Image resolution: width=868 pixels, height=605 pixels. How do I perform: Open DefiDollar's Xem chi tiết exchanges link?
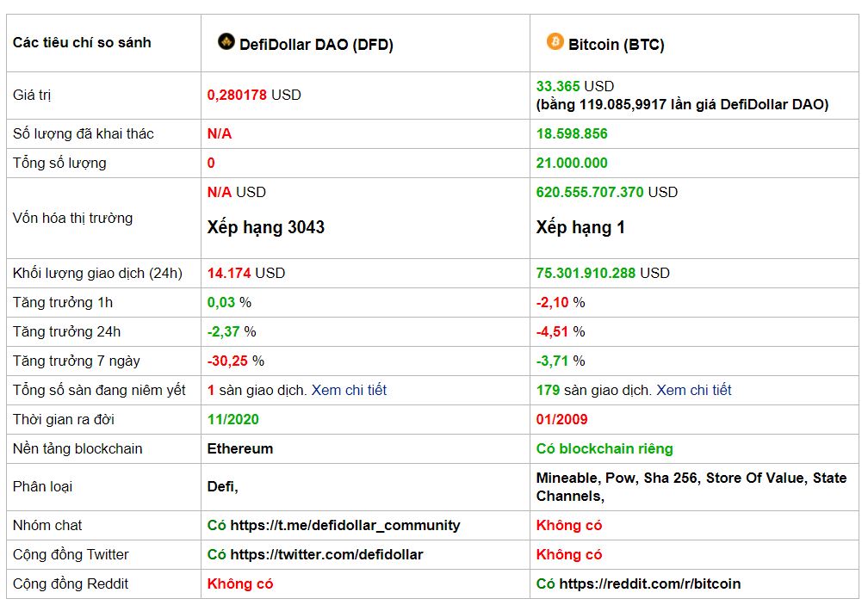[x=349, y=390]
